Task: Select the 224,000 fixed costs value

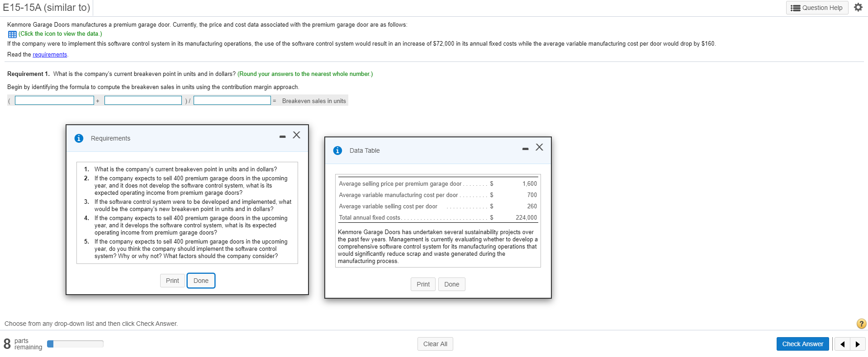Action: click(526, 218)
